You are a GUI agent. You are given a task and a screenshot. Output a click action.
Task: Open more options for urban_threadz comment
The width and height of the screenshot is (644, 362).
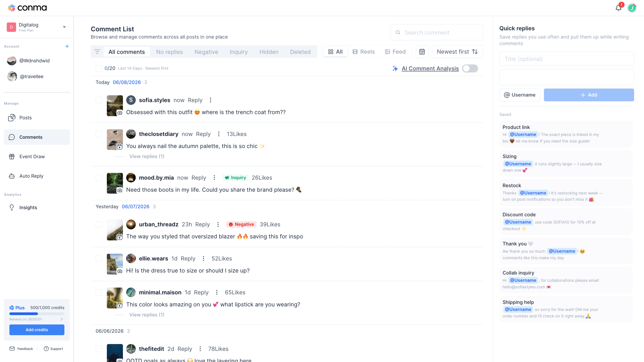218,224
